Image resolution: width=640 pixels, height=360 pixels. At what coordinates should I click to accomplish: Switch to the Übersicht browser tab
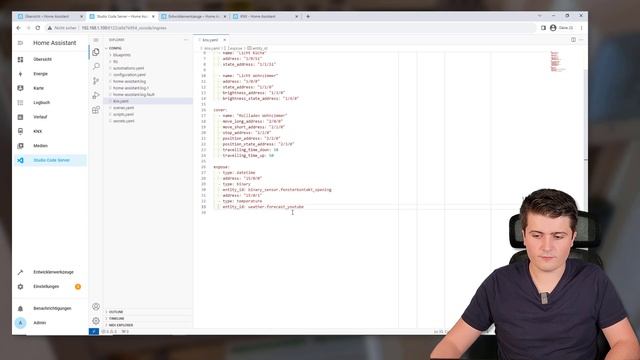coord(49,16)
